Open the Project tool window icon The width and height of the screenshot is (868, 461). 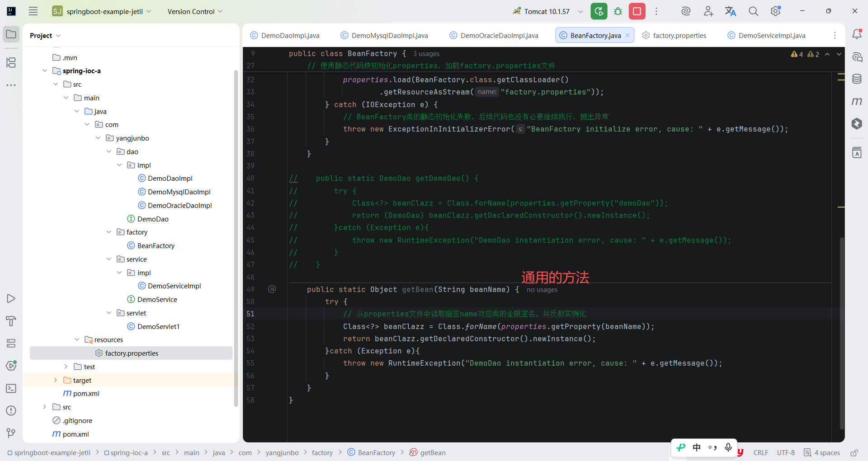coord(11,34)
